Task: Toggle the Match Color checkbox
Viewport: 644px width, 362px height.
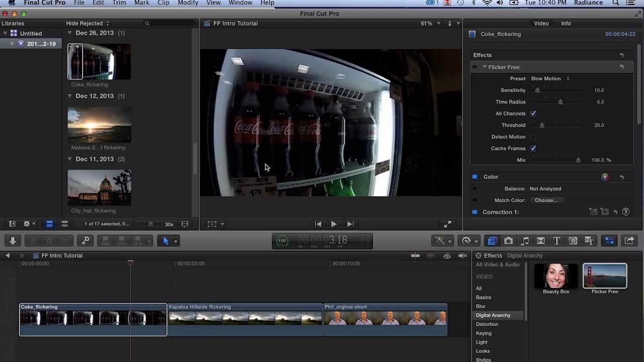Action: (x=474, y=200)
